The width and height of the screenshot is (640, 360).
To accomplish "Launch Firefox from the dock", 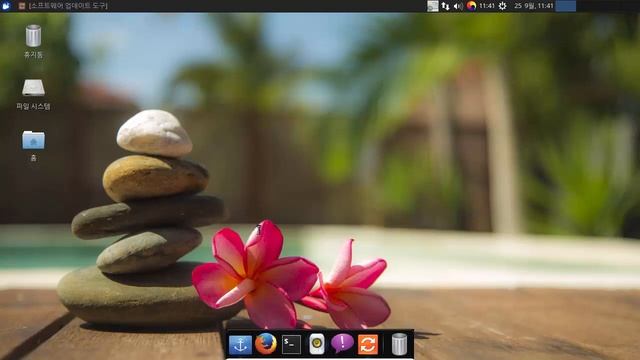I will tap(266, 344).
